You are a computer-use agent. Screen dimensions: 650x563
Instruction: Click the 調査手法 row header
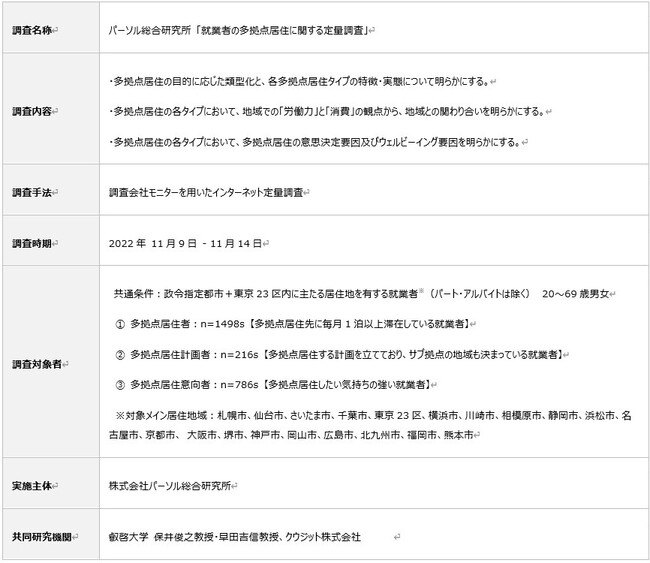point(34,191)
